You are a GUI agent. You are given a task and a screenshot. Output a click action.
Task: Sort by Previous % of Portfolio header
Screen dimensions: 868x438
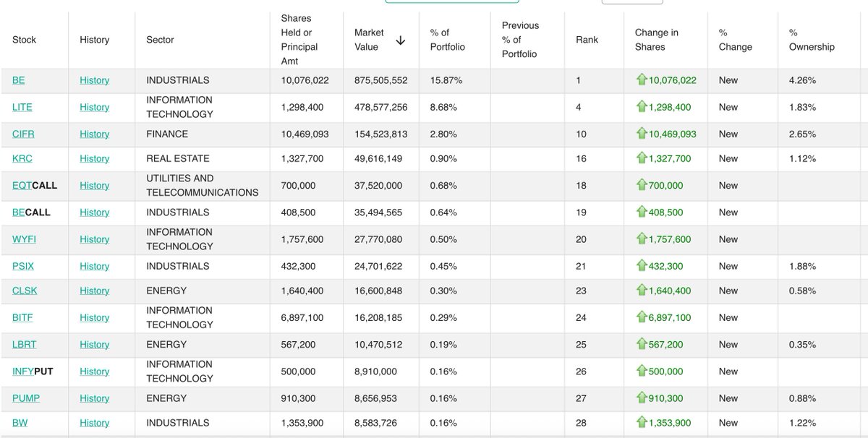tap(521, 40)
